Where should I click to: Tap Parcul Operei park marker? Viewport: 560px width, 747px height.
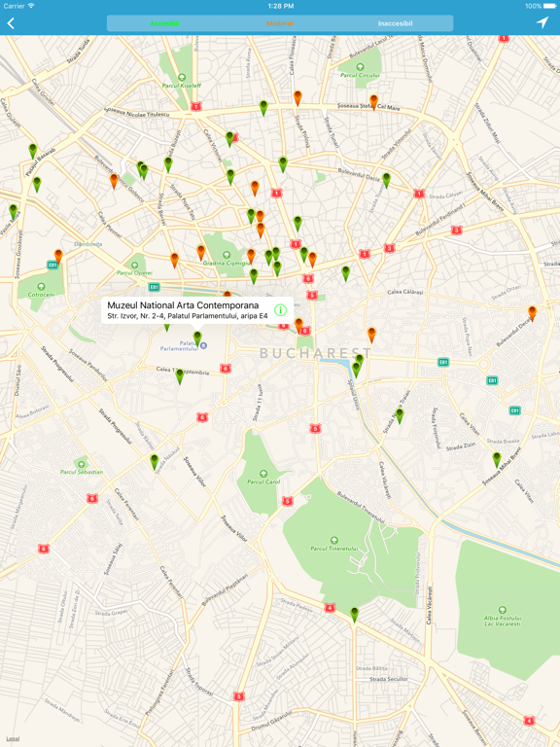pos(135,266)
